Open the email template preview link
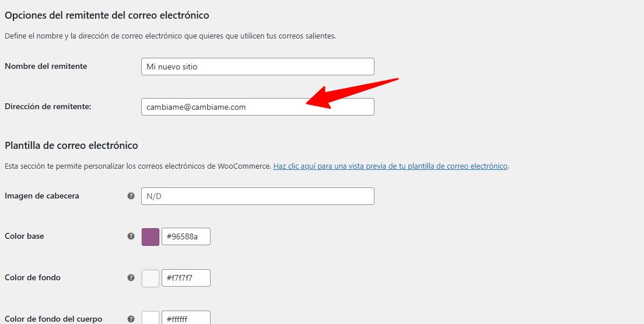The width and height of the screenshot is (644, 324). [x=390, y=166]
